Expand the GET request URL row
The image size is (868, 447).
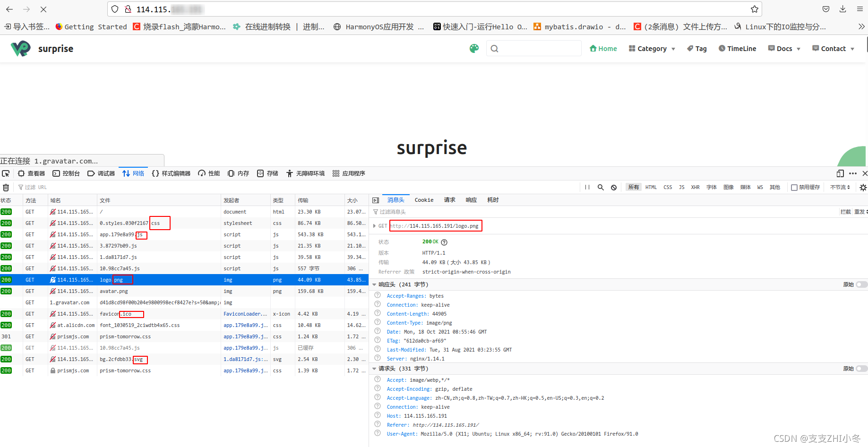pos(375,226)
